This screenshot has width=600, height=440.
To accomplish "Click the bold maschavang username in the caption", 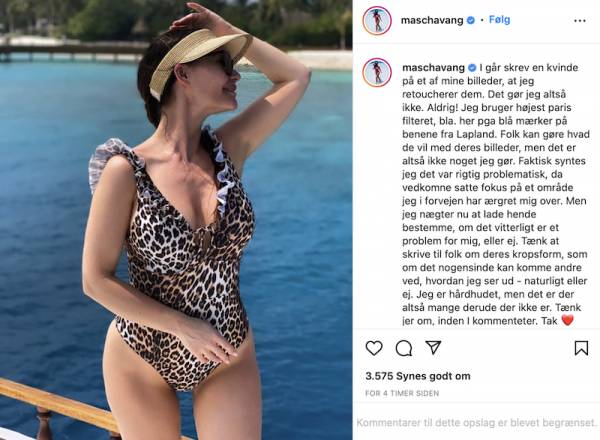I will coord(434,68).
